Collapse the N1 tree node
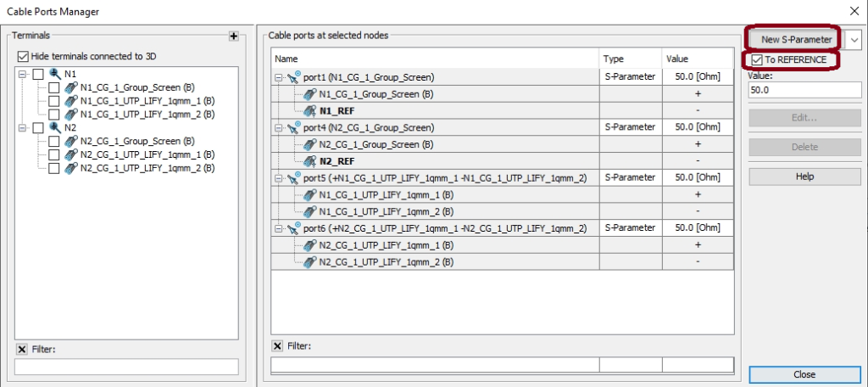 pyautogui.click(x=22, y=74)
